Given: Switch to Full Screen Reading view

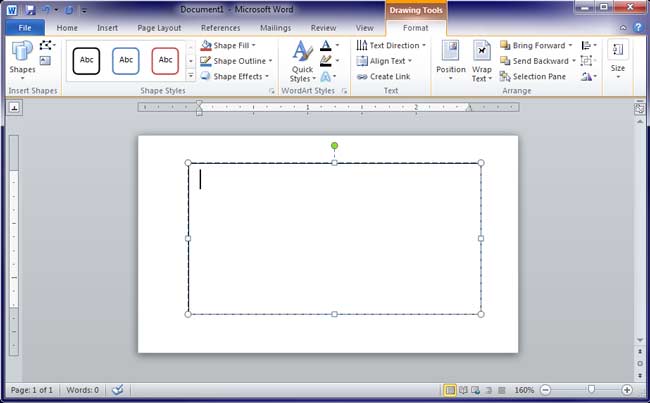Looking at the screenshot, I should pos(463,390).
